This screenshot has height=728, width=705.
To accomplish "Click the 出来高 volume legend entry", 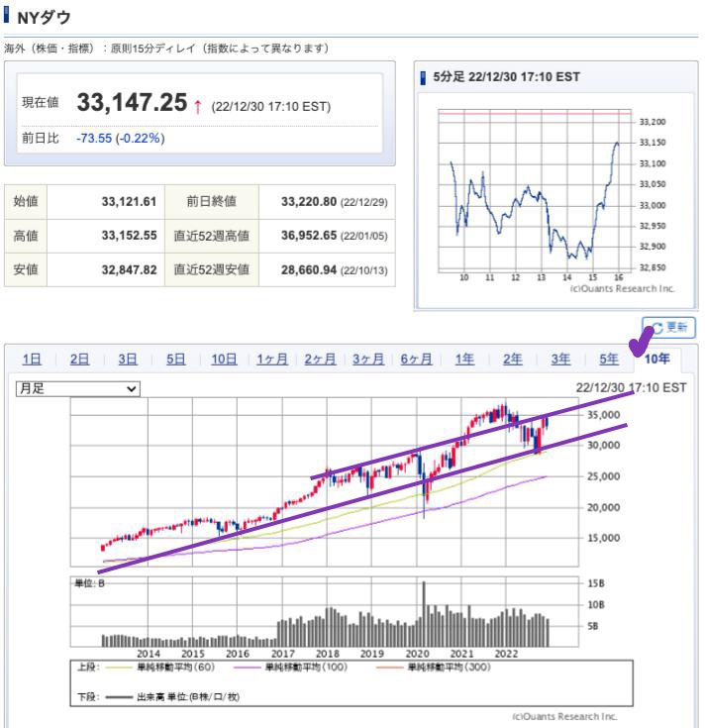I will coord(172,696).
